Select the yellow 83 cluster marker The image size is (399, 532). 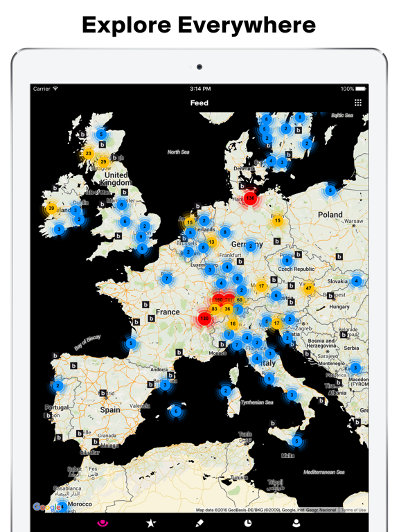(x=215, y=309)
